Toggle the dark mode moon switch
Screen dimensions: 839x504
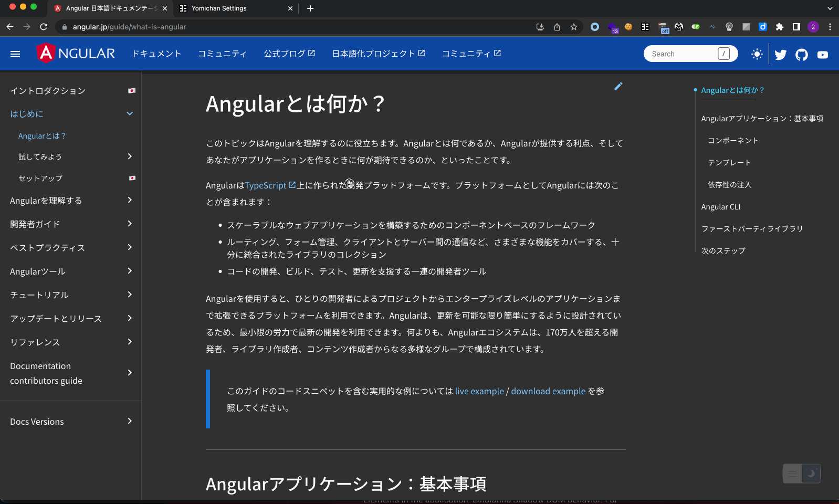coord(810,474)
